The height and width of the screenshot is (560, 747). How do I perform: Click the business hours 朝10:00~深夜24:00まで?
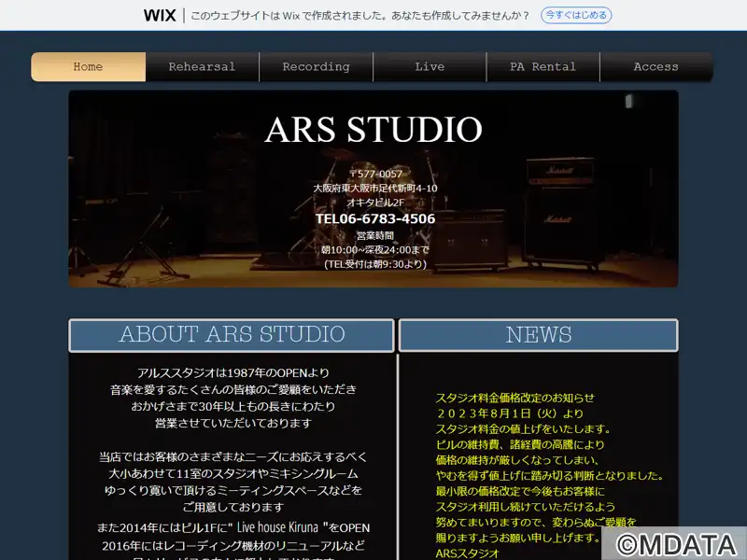[x=375, y=249]
